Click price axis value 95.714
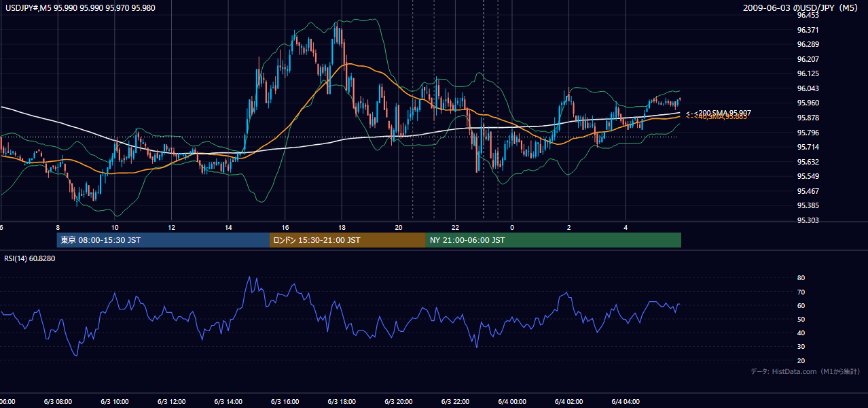The image size is (868, 408). click(x=808, y=147)
